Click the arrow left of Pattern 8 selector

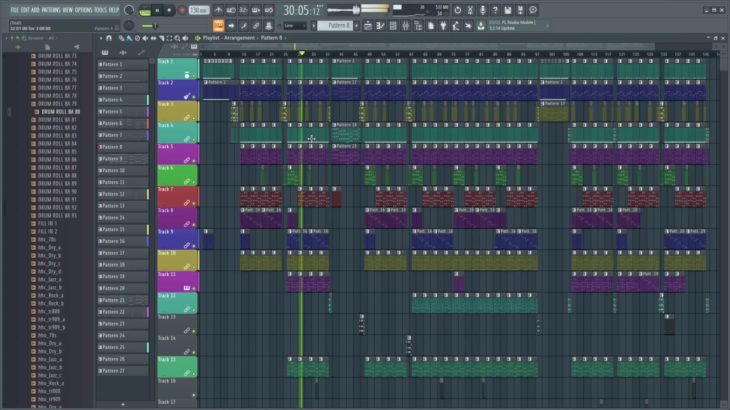pos(314,26)
